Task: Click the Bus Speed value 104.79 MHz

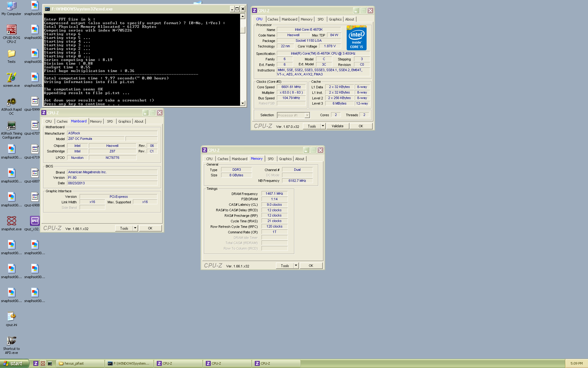Action: 291,98
